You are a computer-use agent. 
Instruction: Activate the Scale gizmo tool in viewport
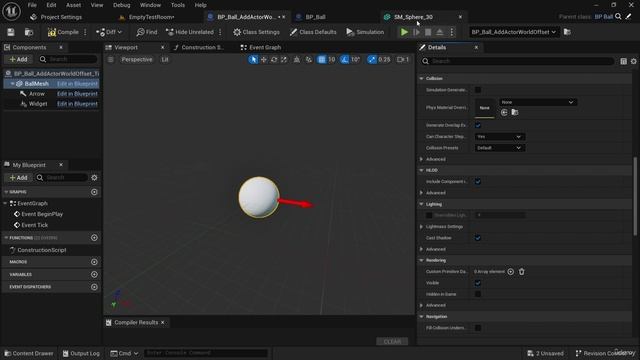[x=284, y=60]
